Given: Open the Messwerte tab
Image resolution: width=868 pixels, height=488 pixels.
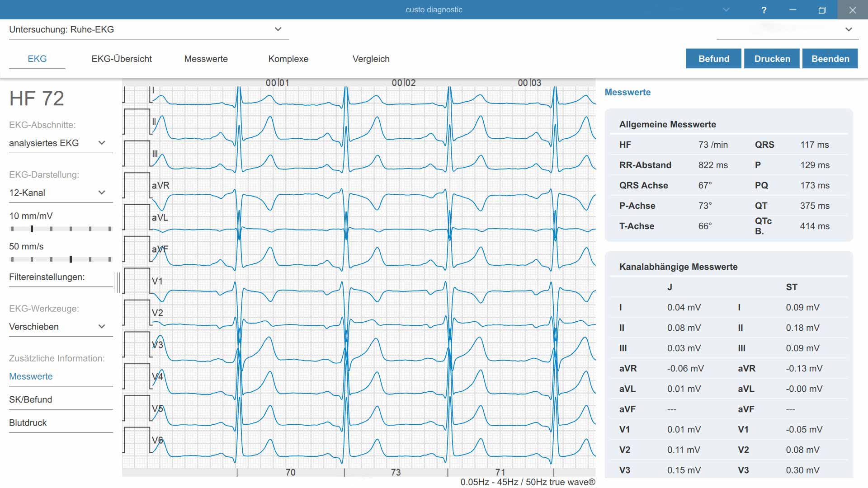Looking at the screenshot, I should 206,59.
